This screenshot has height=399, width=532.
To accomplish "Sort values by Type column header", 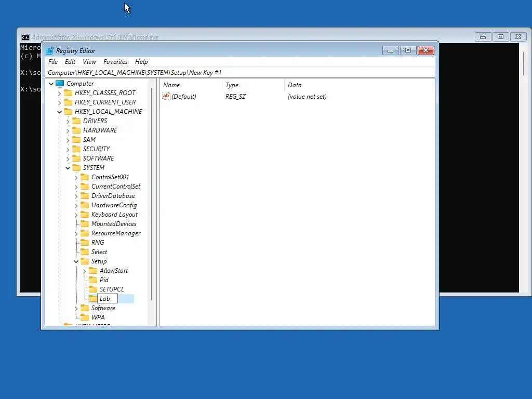I will coord(253,85).
